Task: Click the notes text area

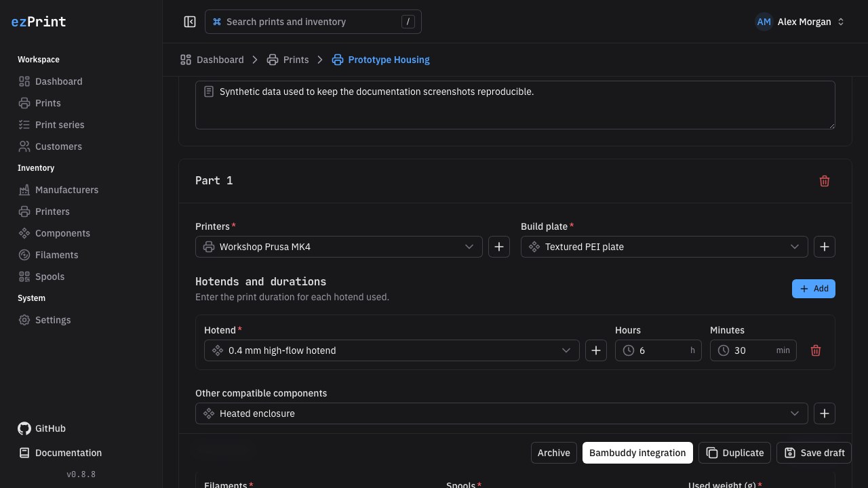Action: click(515, 105)
